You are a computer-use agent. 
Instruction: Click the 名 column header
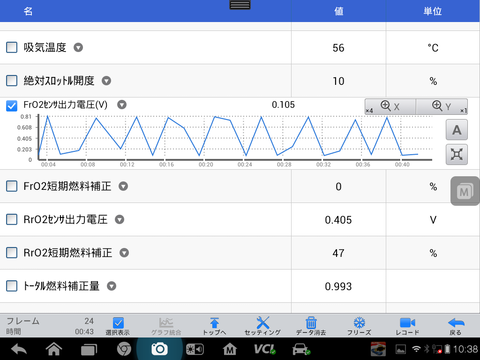28,11
